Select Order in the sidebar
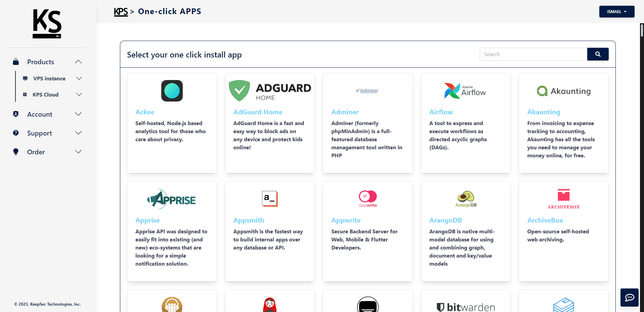644x312 pixels. (36, 152)
